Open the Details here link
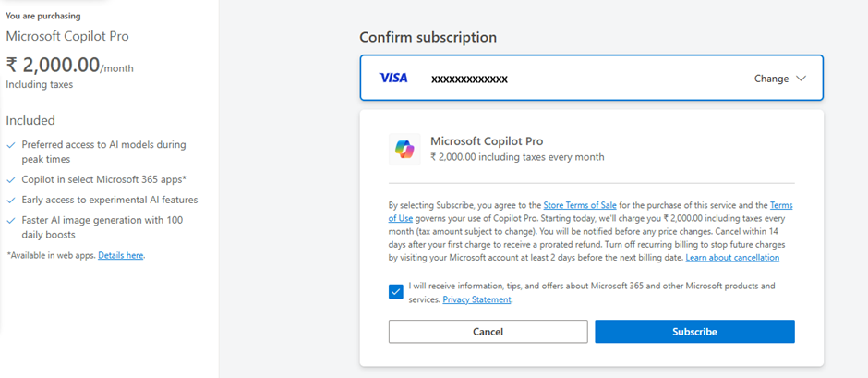Screen dimensions: 868x378 coord(121,255)
